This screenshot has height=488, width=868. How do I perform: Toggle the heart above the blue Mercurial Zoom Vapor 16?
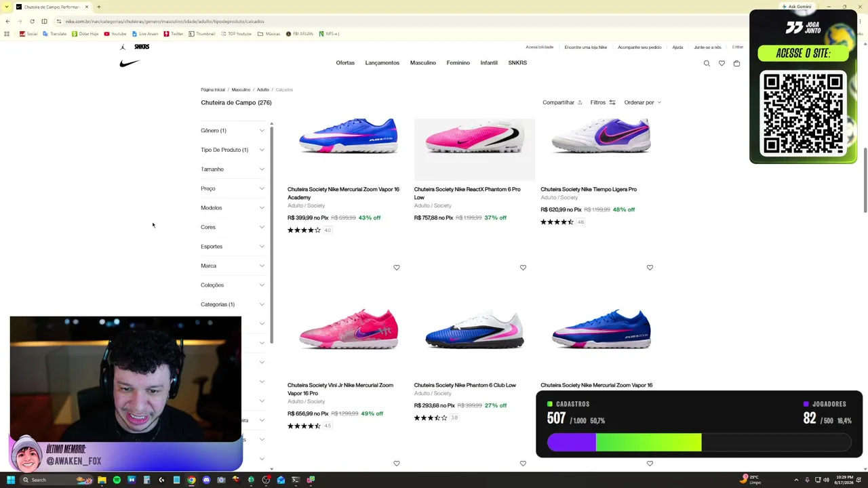[650, 268]
